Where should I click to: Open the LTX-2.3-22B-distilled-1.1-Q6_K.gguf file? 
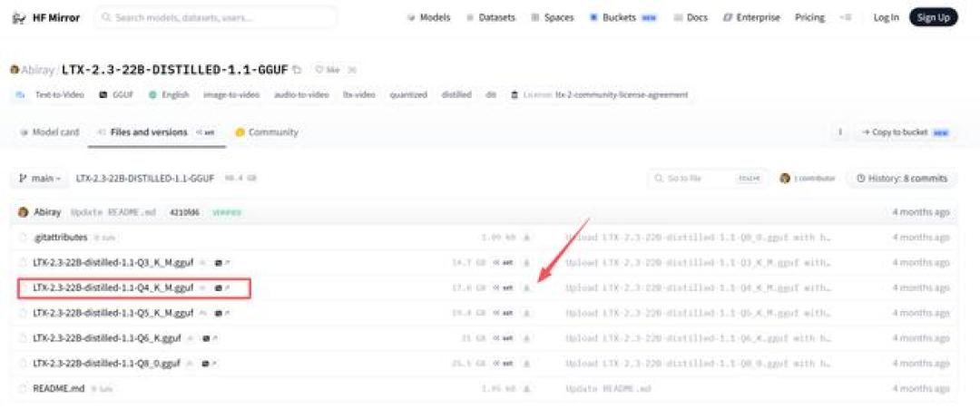click(107, 338)
